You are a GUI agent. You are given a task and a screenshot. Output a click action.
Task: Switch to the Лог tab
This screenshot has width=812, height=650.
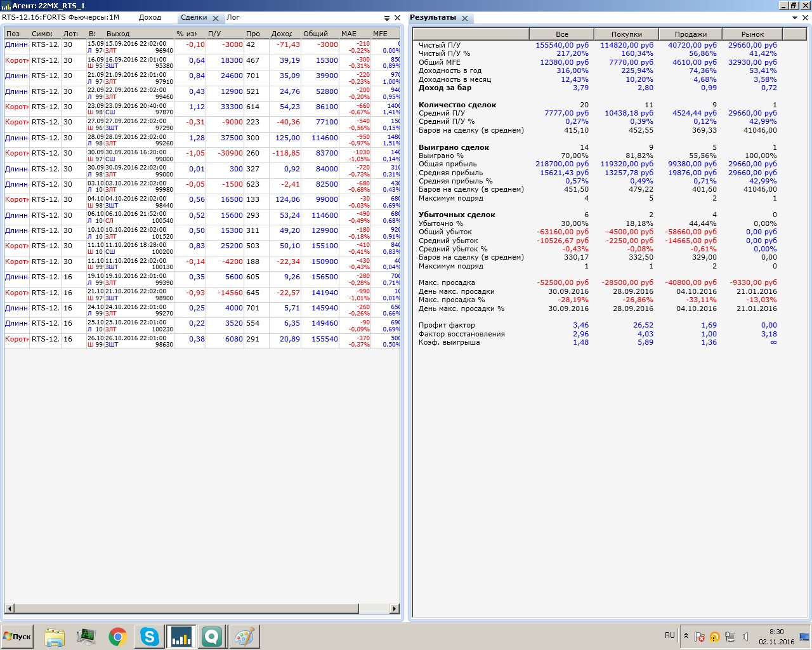[x=233, y=18]
